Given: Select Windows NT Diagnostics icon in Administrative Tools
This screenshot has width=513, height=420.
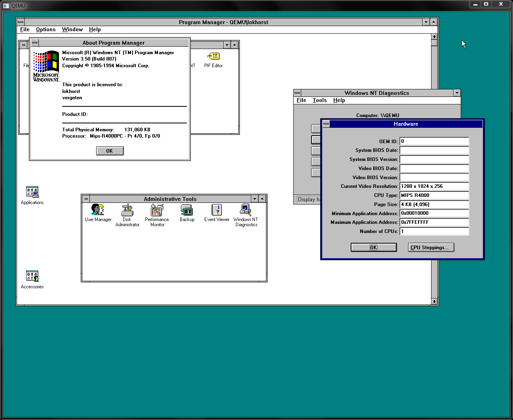Looking at the screenshot, I should click(246, 210).
